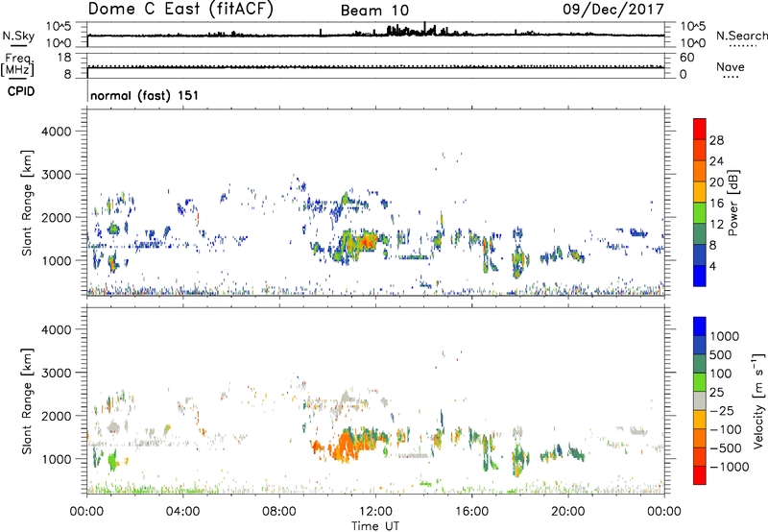This screenshot has height=532, width=768.
Task: Click the light green 12-16 dB swatch
Action: pyautogui.click(x=700, y=212)
